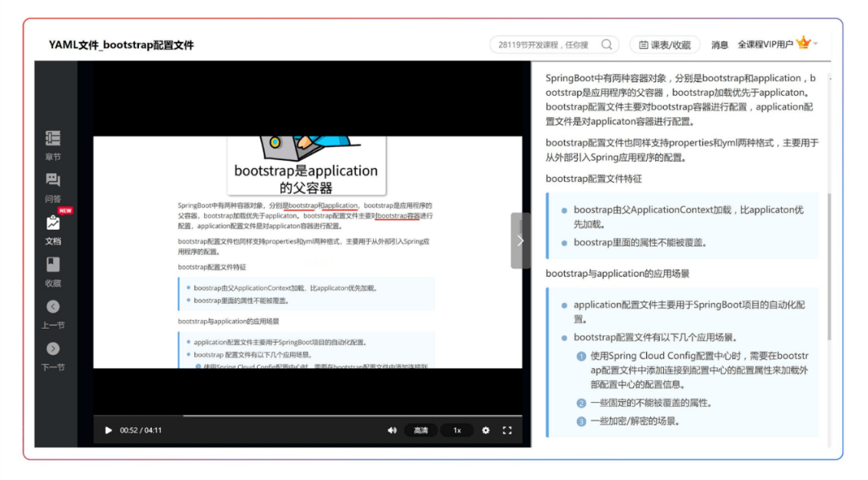868x480 pixels.
Task: Open video player settings gear
Action: click(x=485, y=430)
